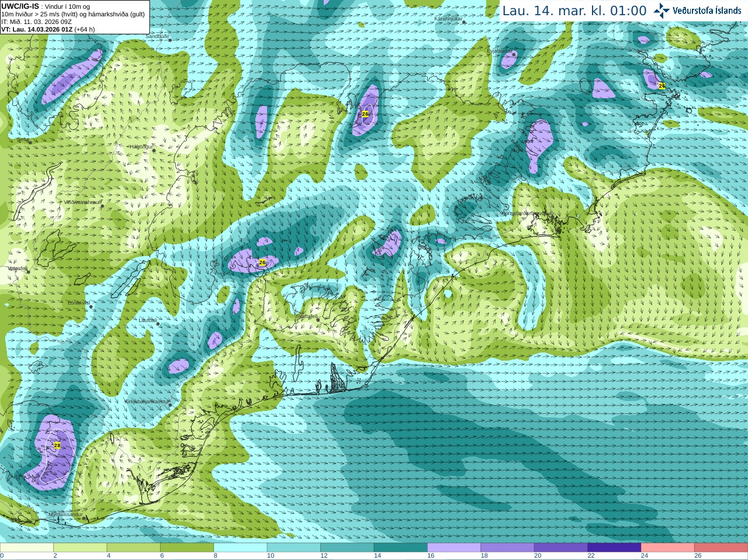Viewport: 748px width, 560px height.
Task: Click the 16–18 m/s lavender legend swatch
Action: (x=454, y=548)
